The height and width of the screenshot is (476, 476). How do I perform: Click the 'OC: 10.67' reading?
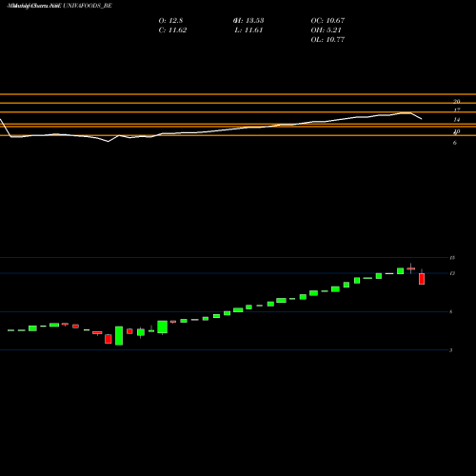click(327, 21)
